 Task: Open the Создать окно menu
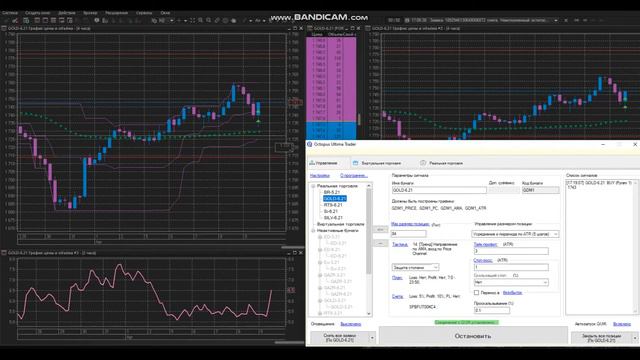38,13
